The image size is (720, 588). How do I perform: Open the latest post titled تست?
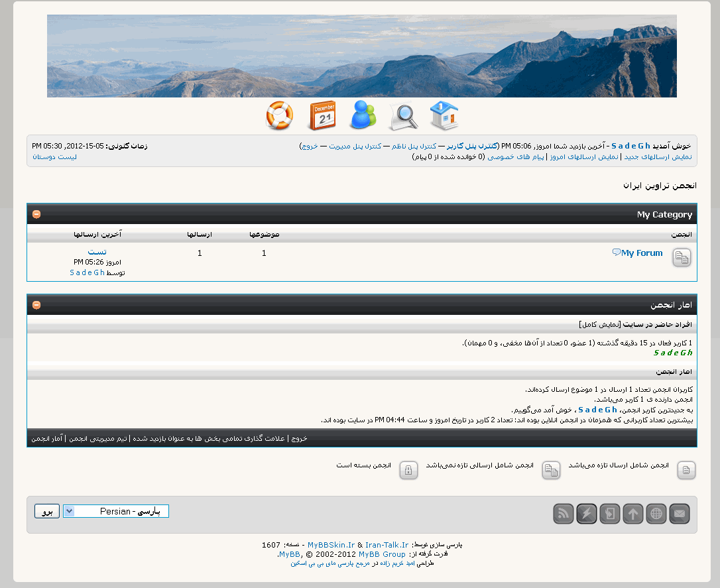click(x=97, y=252)
